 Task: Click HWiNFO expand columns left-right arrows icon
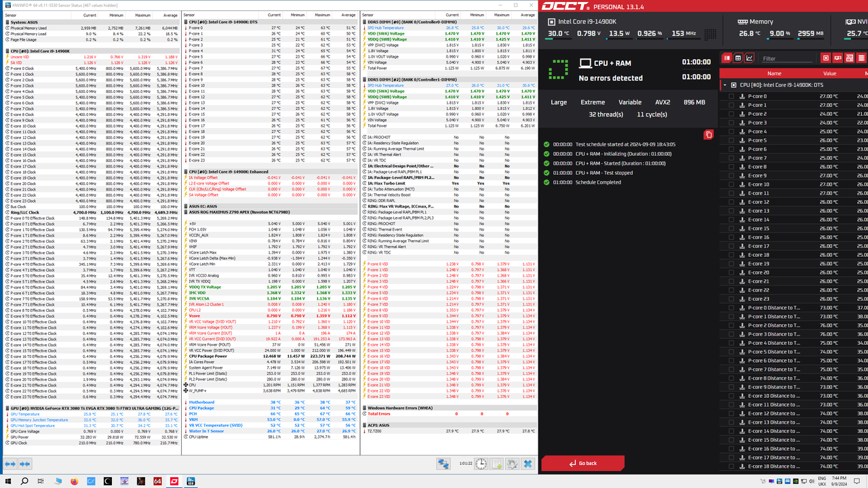click(x=11, y=464)
